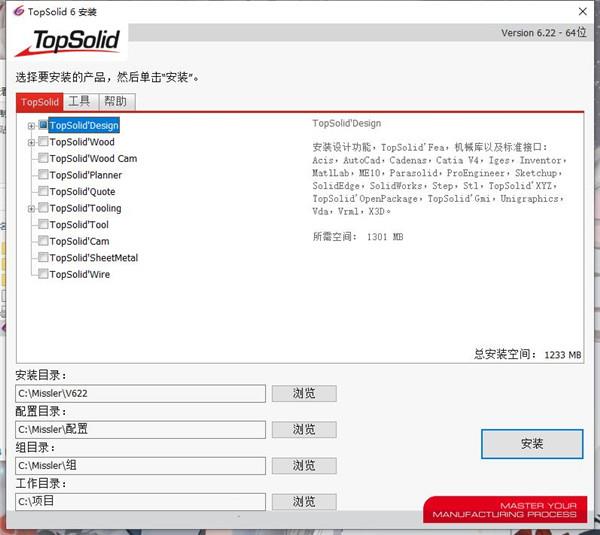Enable the TopSolid'Cam checkbox
Image resolution: width=600 pixels, height=535 pixels.
(43, 241)
